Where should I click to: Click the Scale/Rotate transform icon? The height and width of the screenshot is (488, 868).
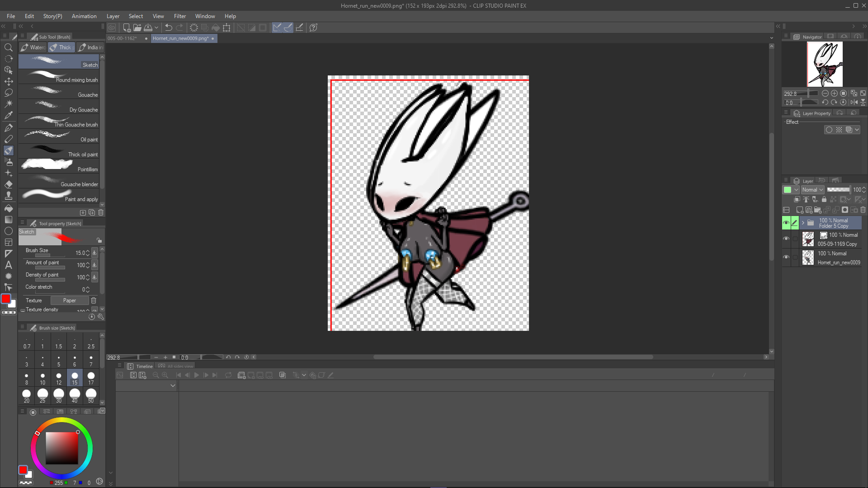(x=226, y=28)
